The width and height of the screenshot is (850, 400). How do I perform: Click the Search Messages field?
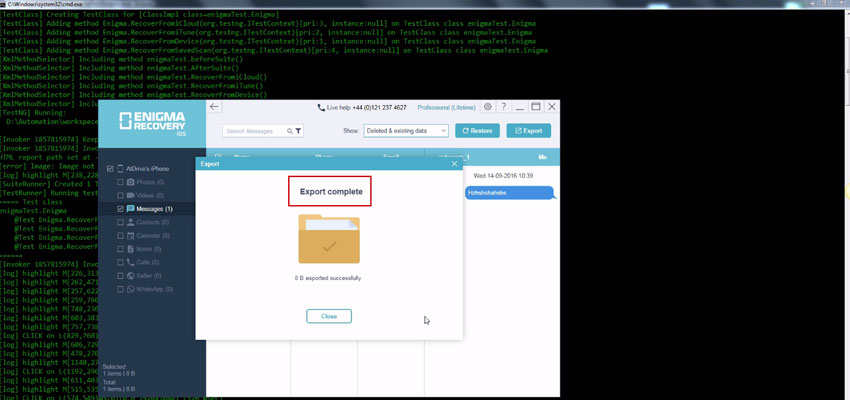[x=262, y=131]
